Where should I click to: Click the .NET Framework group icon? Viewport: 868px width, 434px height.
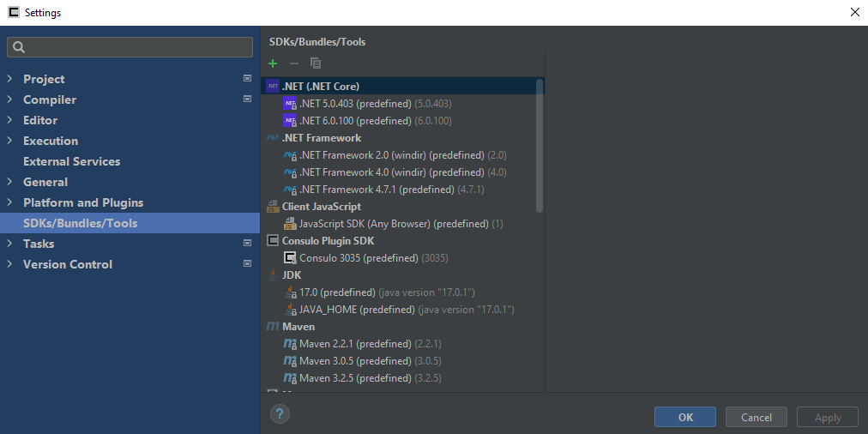(x=273, y=138)
